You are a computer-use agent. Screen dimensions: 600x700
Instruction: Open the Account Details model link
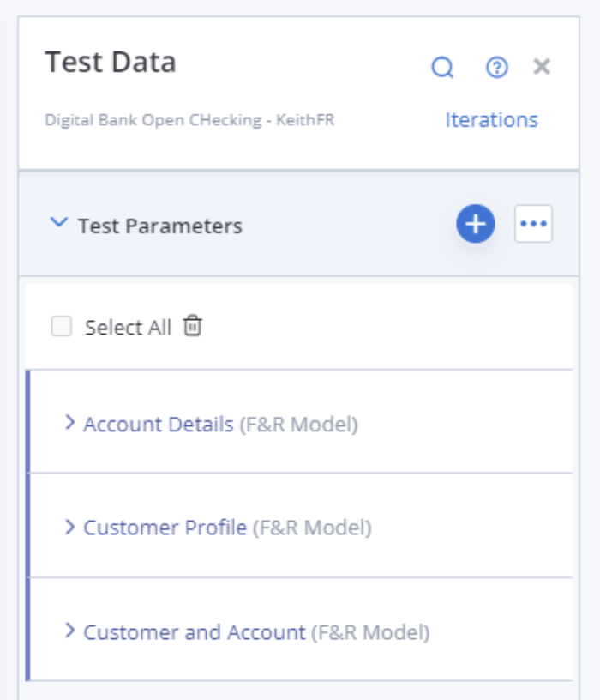click(159, 424)
